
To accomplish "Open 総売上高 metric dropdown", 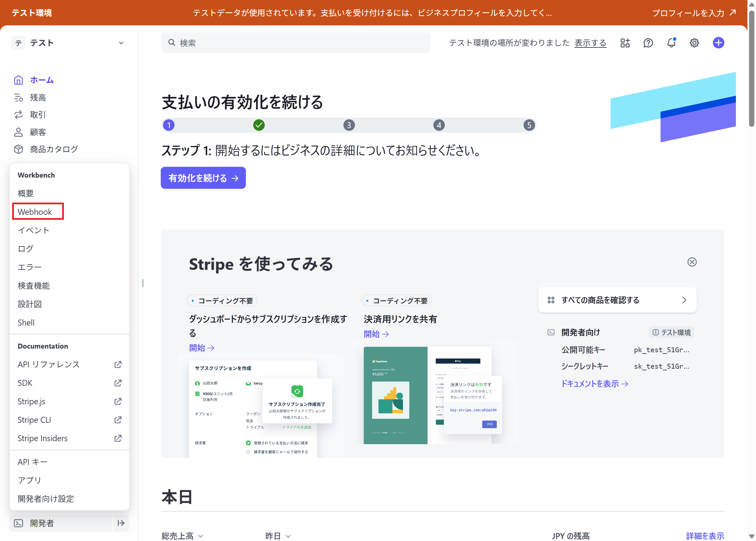I will pyautogui.click(x=182, y=536).
